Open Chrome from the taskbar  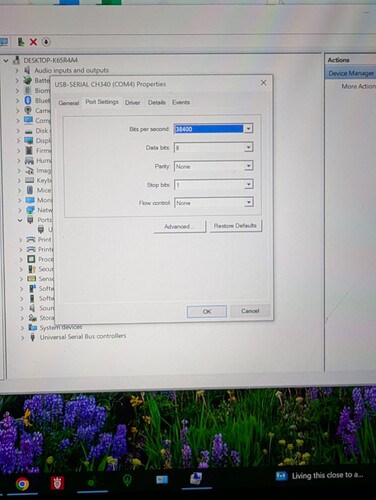pos(22,483)
